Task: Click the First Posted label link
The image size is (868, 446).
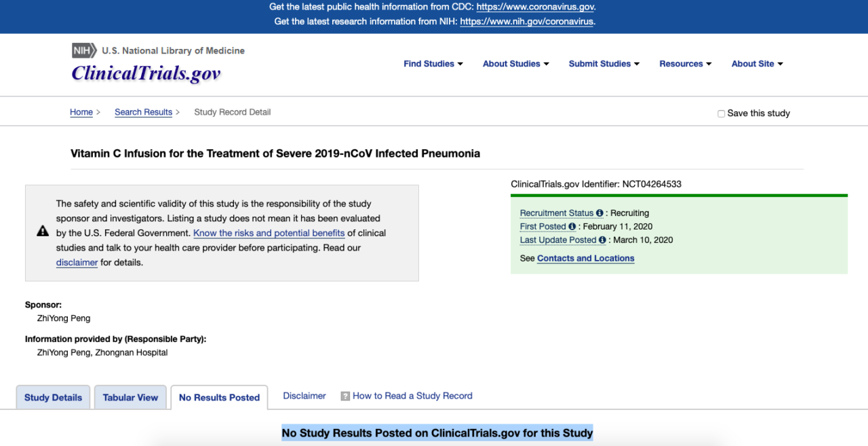Action: click(x=543, y=227)
